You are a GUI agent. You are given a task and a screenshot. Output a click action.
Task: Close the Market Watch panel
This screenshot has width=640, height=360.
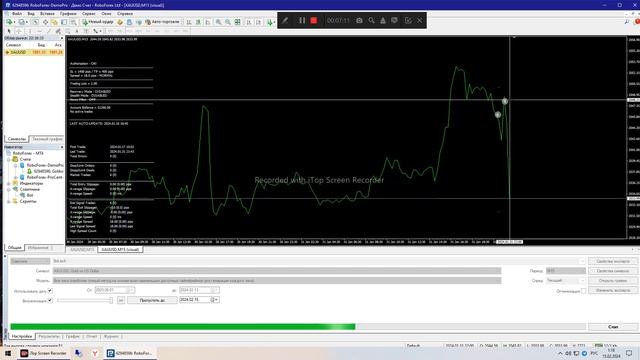(62, 38)
